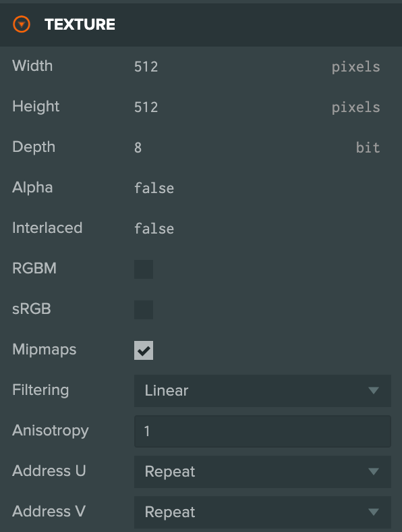Click the Interlaced false value
The height and width of the screenshot is (532, 402).
point(154,228)
